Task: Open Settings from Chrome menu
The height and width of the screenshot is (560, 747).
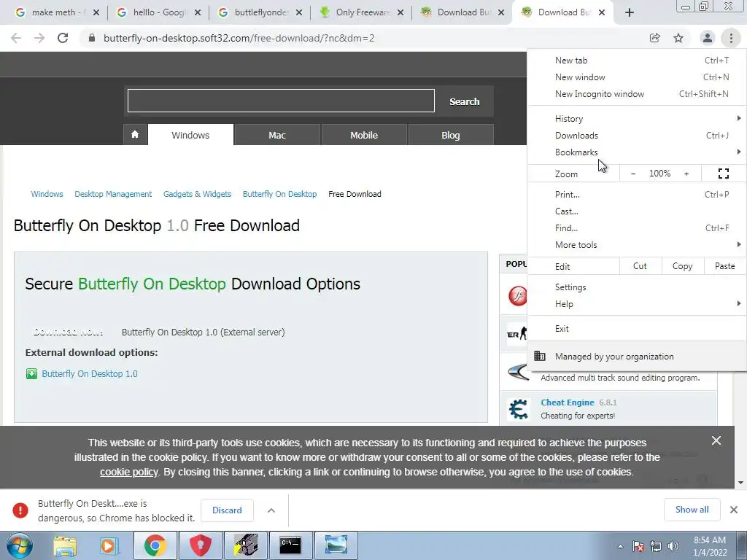Action: [x=636, y=287]
